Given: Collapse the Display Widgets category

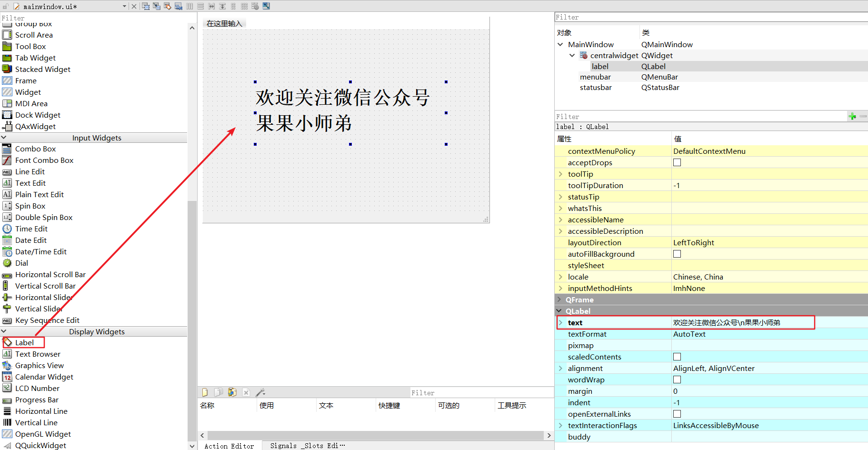Looking at the screenshot, I should 4,331.
